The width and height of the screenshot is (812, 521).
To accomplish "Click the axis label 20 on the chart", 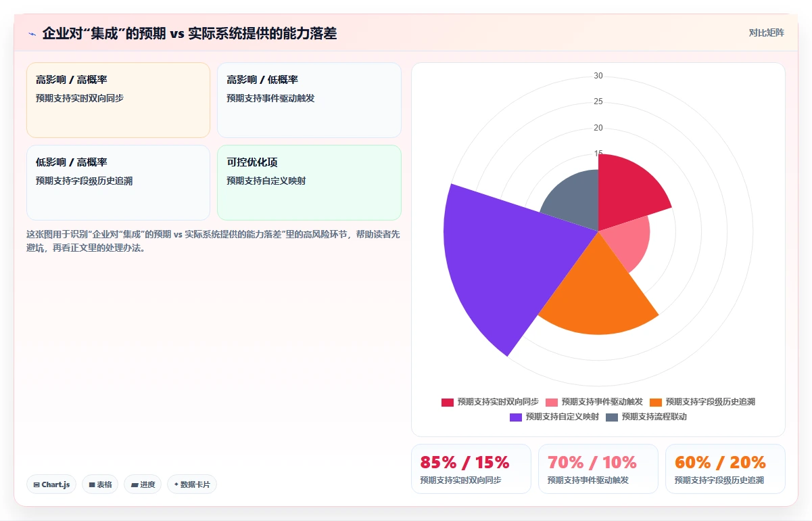I will [x=598, y=128].
